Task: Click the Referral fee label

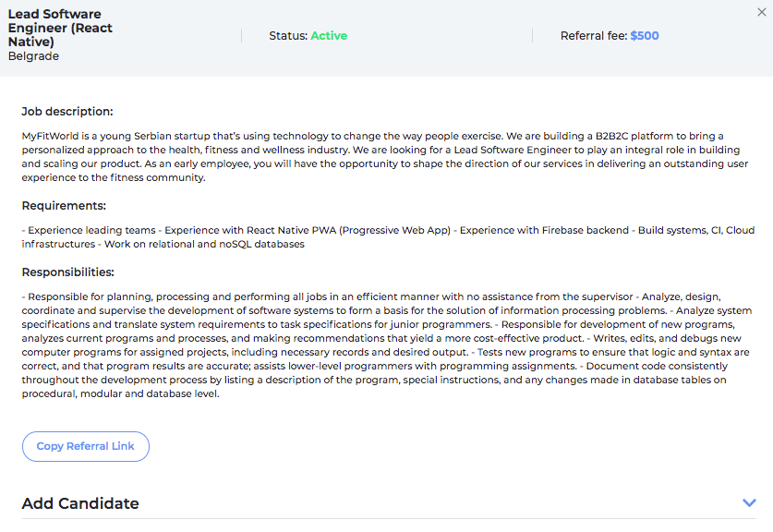Action: click(x=594, y=35)
